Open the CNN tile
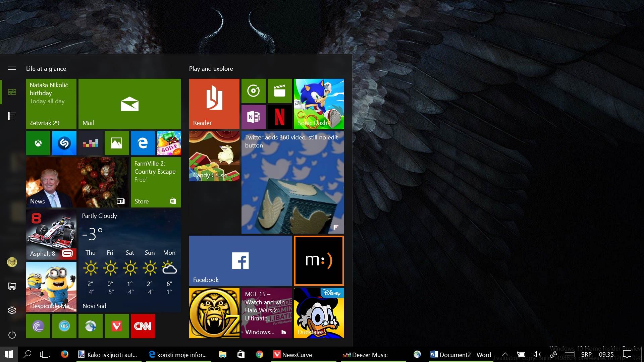The height and width of the screenshot is (362, 644). (x=143, y=326)
